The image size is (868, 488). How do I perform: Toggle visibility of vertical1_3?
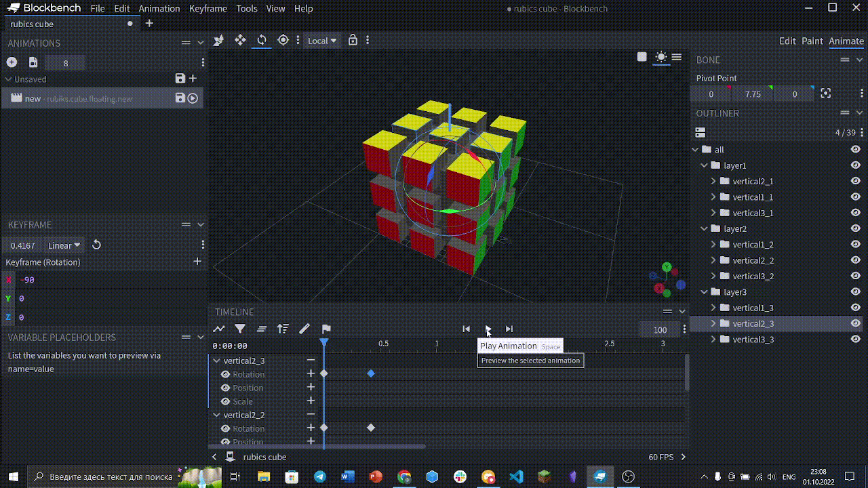(x=856, y=308)
